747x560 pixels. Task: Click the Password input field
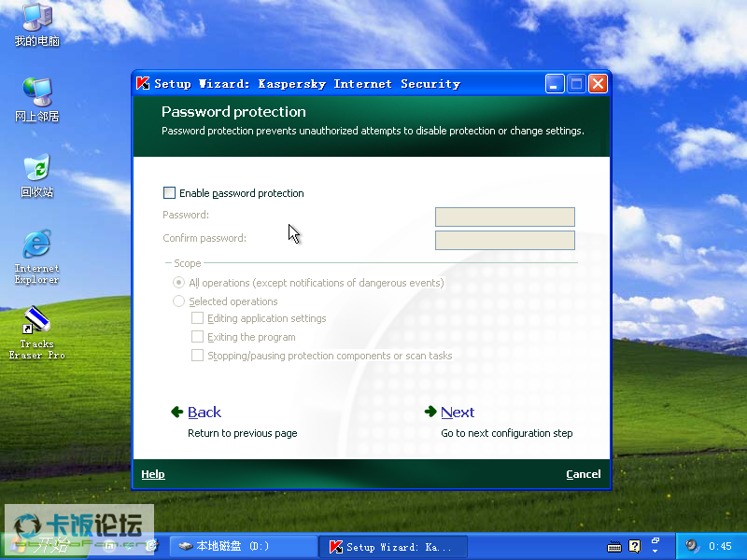point(505,217)
